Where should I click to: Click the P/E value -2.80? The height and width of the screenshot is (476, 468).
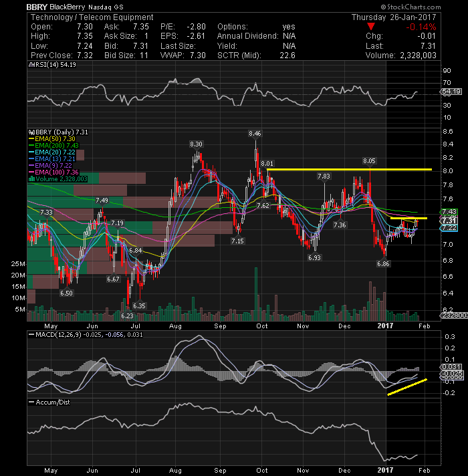coord(196,27)
